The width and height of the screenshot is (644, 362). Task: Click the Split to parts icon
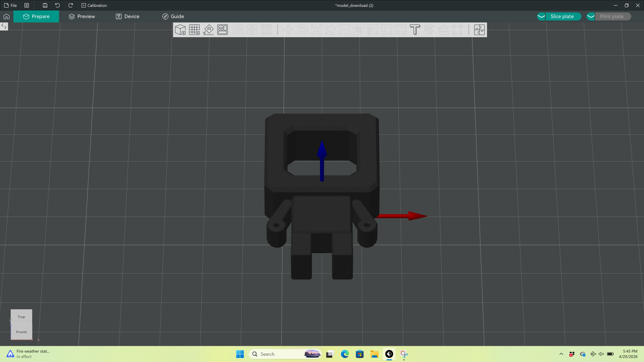[252, 30]
